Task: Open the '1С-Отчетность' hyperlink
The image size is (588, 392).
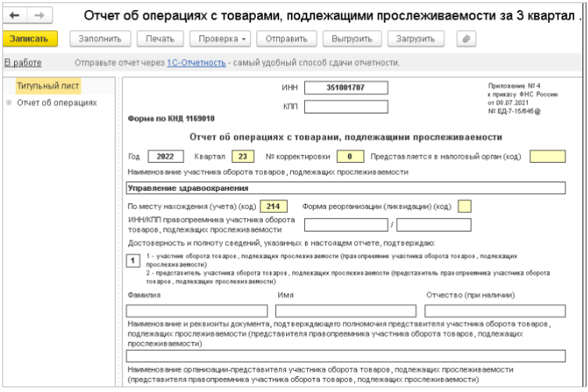Action: pyautogui.click(x=195, y=62)
